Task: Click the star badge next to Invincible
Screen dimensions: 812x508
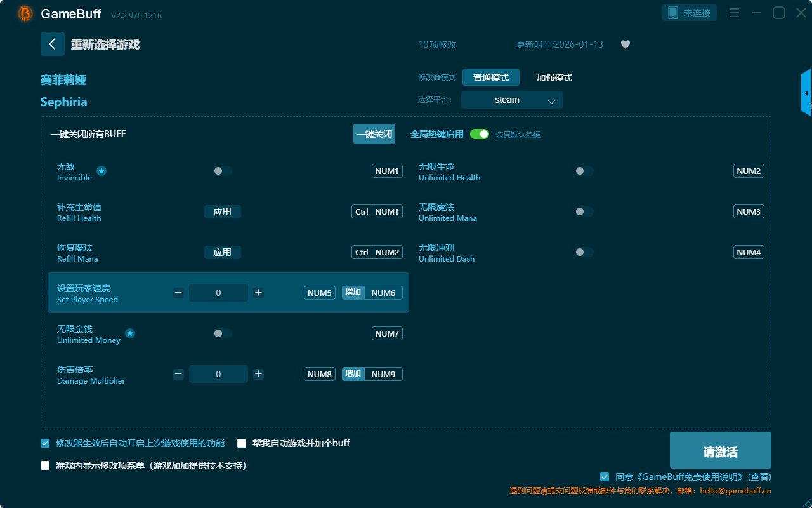Action: (101, 171)
